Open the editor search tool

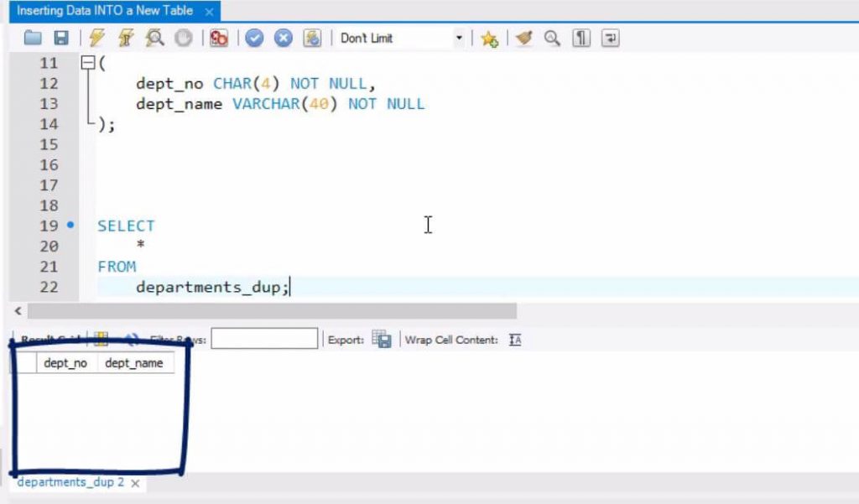pyautogui.click(x=551, y=38)
